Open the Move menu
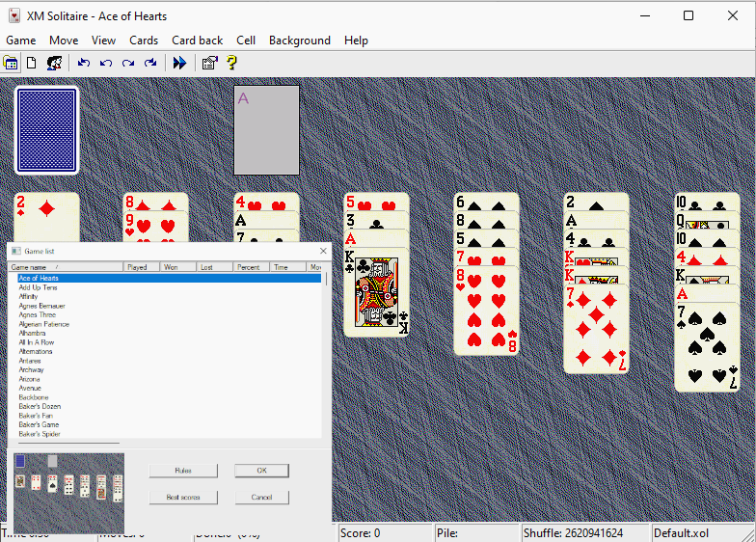756x542 pixels. (64, 41)
